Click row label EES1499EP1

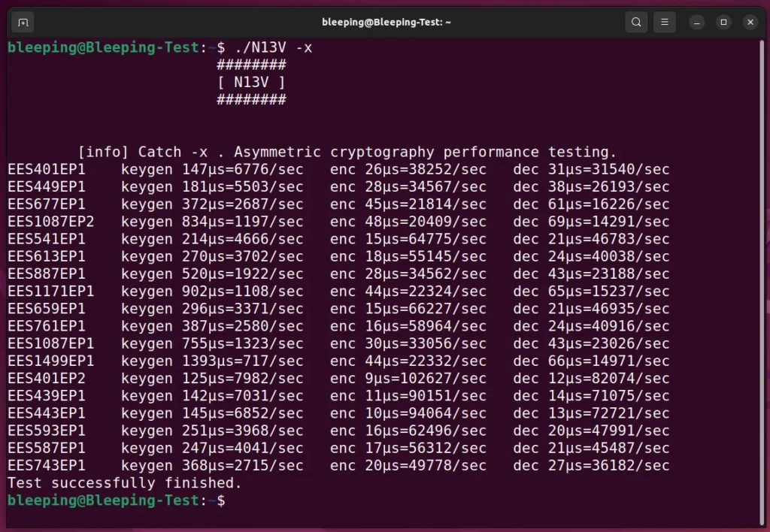(x=50, y=361)
